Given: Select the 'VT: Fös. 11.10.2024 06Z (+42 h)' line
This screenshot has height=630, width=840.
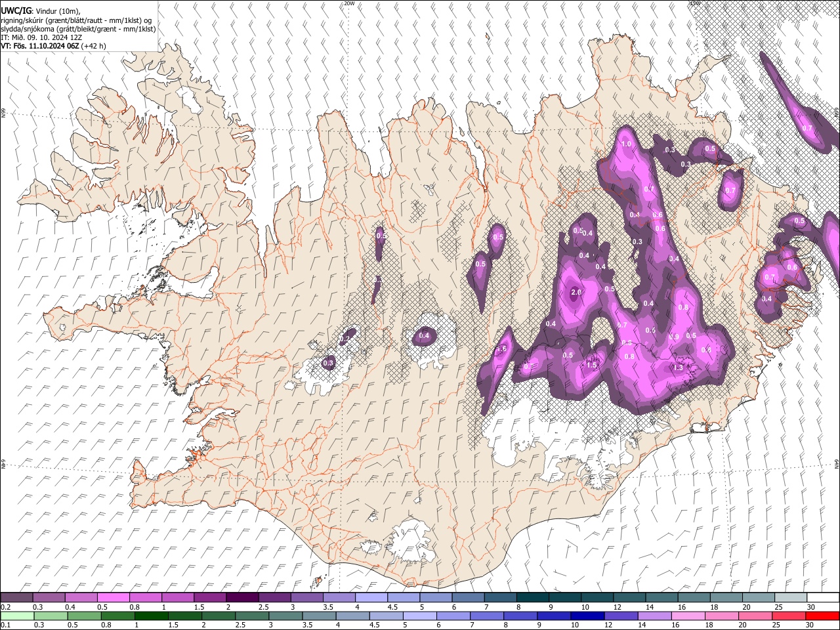Looking at the screenshot, I should (x=54, y=46).
